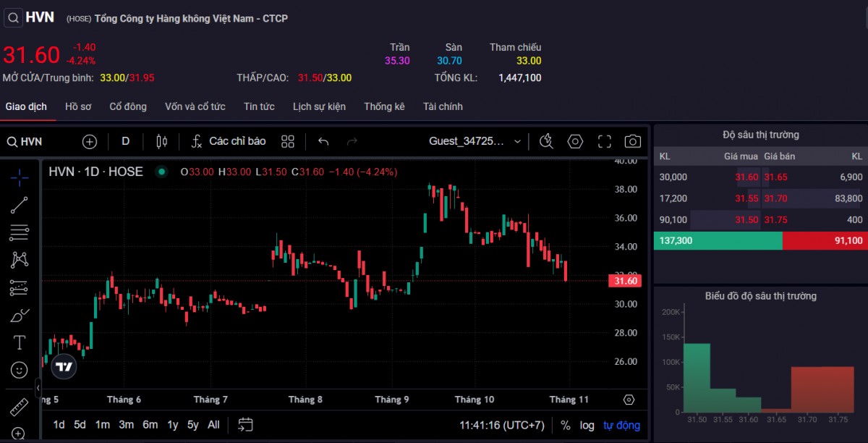Open the Guest_34725 layout dropdown

(x=475, y=141)
